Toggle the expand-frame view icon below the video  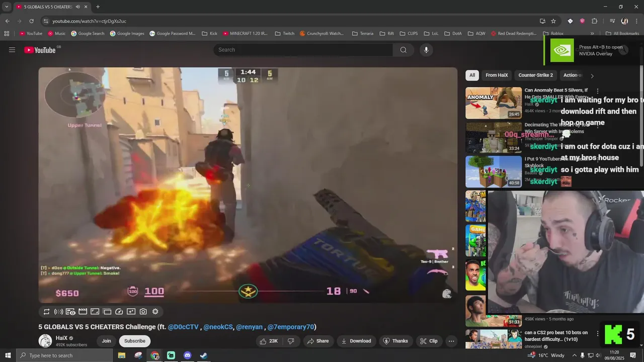[95, 312]
